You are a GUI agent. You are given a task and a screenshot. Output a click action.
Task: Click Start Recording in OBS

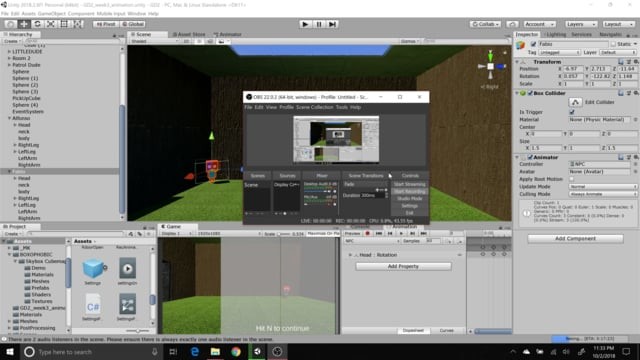(x=409, y=191)
